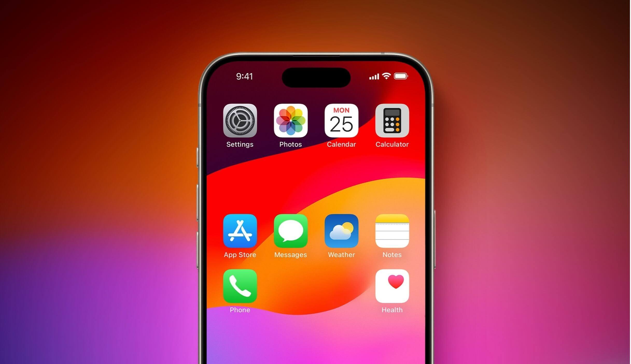The height and width of the screenshot is (364, 631).
Task: View the current time display
Action: 244,77
